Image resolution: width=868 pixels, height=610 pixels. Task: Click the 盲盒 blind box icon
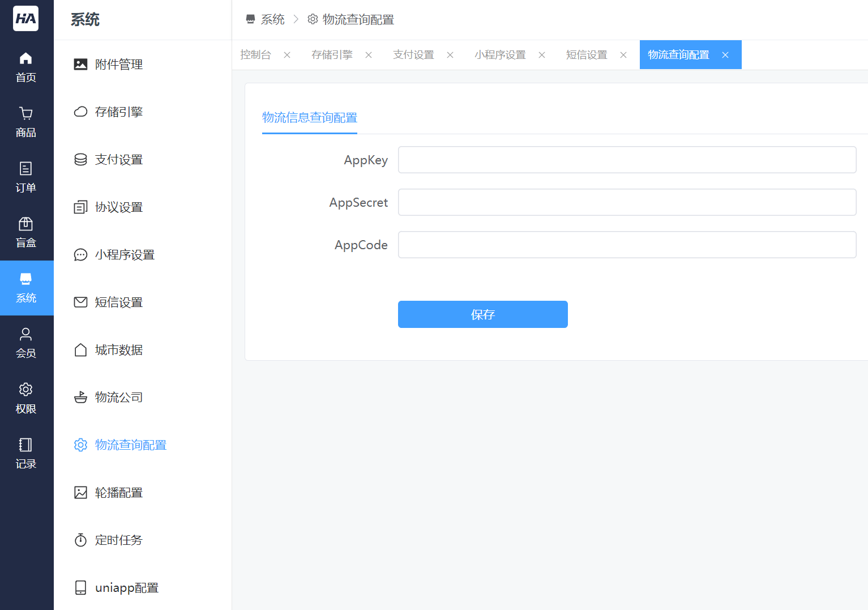coord(25,232)
